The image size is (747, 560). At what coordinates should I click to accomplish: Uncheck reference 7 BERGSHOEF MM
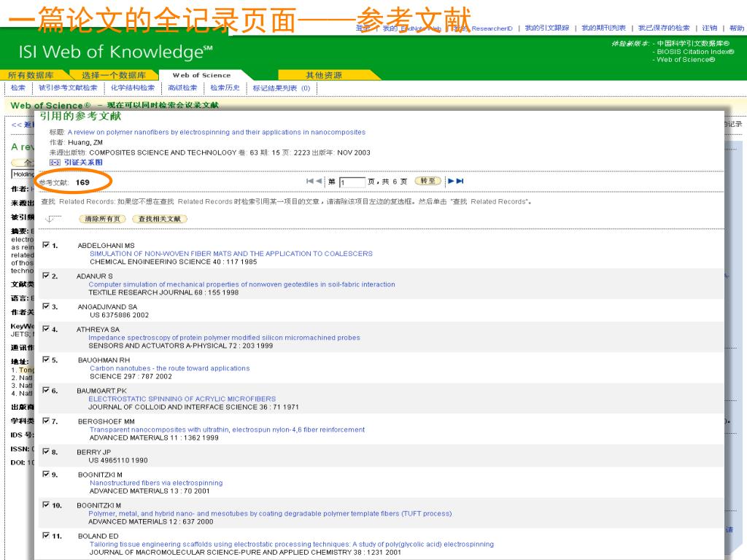(46, 421)
